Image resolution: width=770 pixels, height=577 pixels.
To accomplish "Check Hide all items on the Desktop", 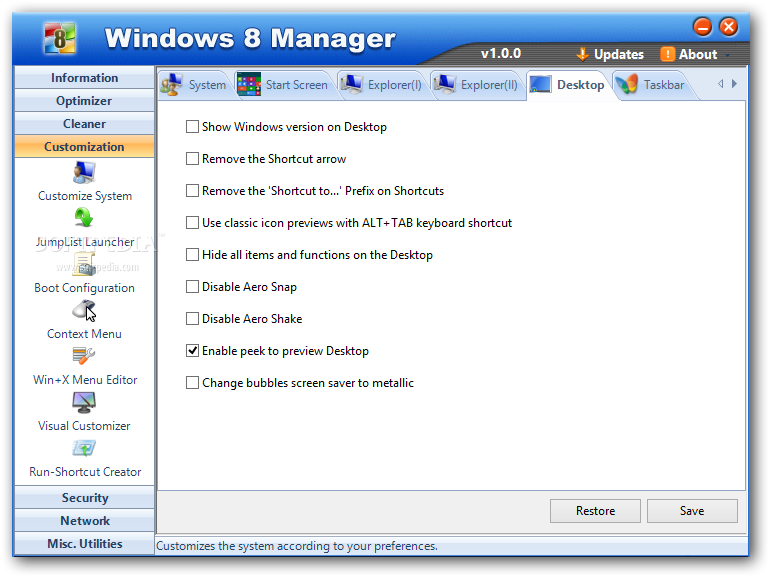I will point(192,254).
